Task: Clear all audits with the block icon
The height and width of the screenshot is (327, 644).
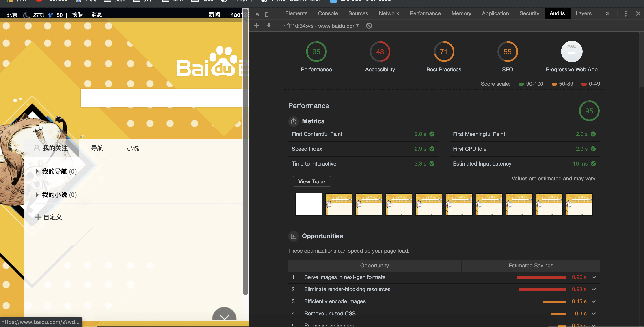Action: coord(369,26)
